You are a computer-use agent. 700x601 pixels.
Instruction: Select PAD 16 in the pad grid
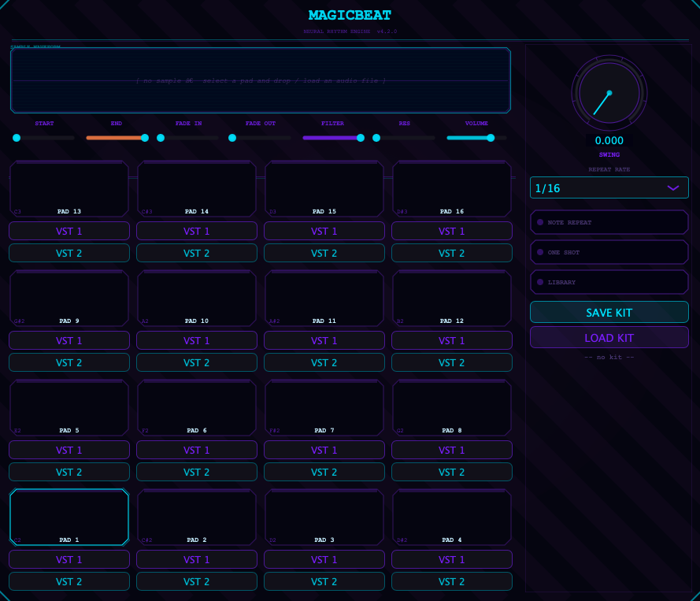[451, 188]
